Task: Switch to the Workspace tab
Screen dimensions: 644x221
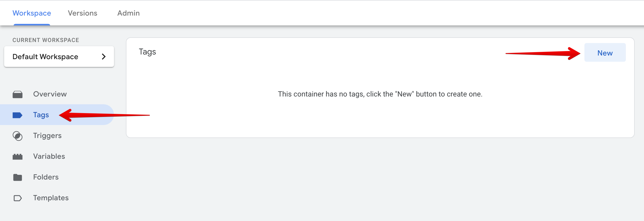Action: pyautogui.click(x=31, y=13)
